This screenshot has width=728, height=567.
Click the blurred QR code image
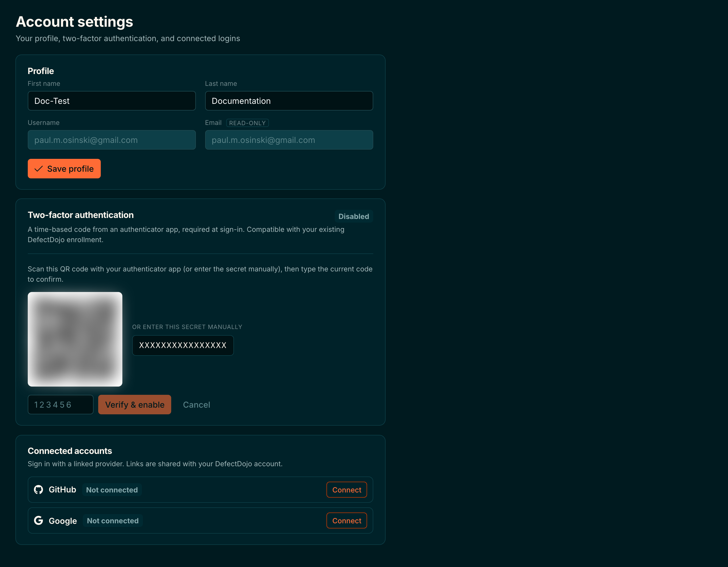(x=75, y=339)
